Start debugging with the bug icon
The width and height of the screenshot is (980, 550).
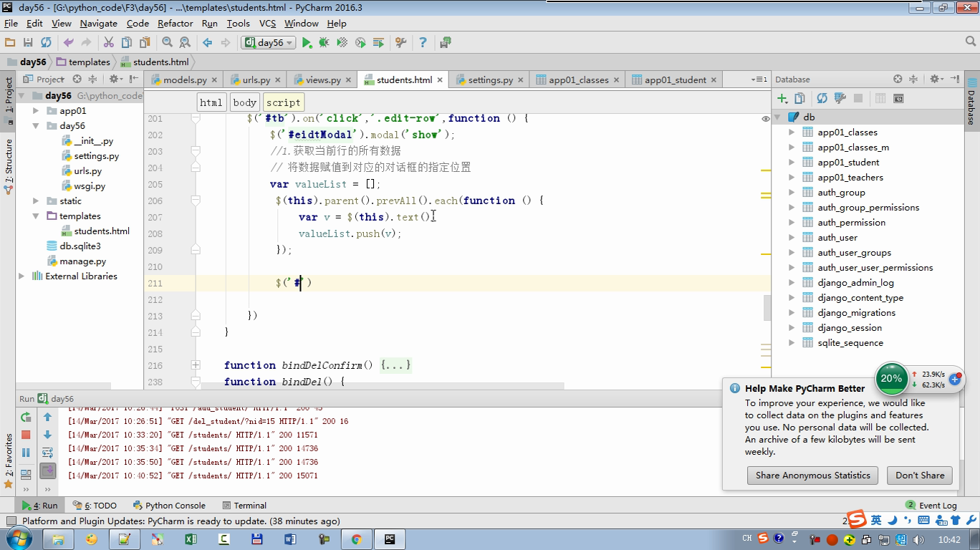(324, 43)
